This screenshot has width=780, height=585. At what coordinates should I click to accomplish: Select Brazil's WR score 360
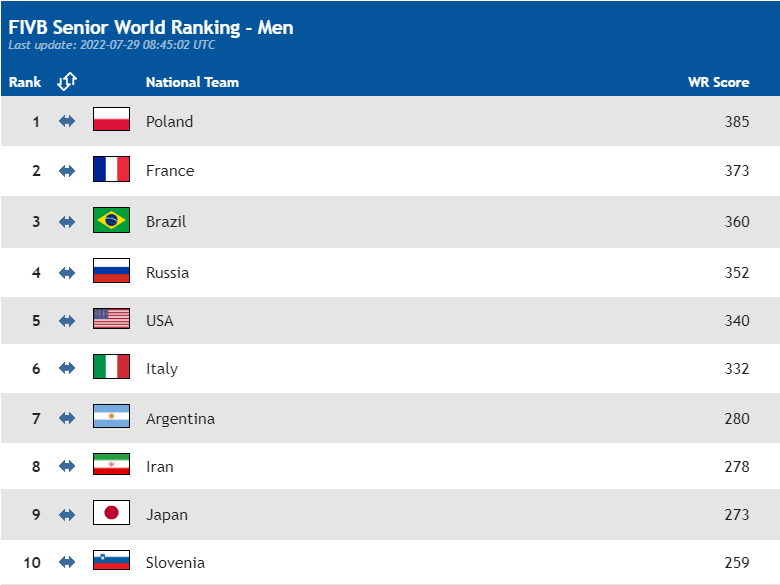(737, 221)
